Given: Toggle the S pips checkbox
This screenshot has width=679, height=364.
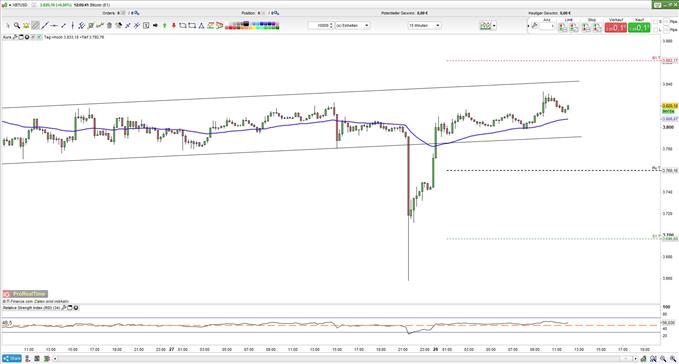Looking at the screenshot, I should click(655, 22).
